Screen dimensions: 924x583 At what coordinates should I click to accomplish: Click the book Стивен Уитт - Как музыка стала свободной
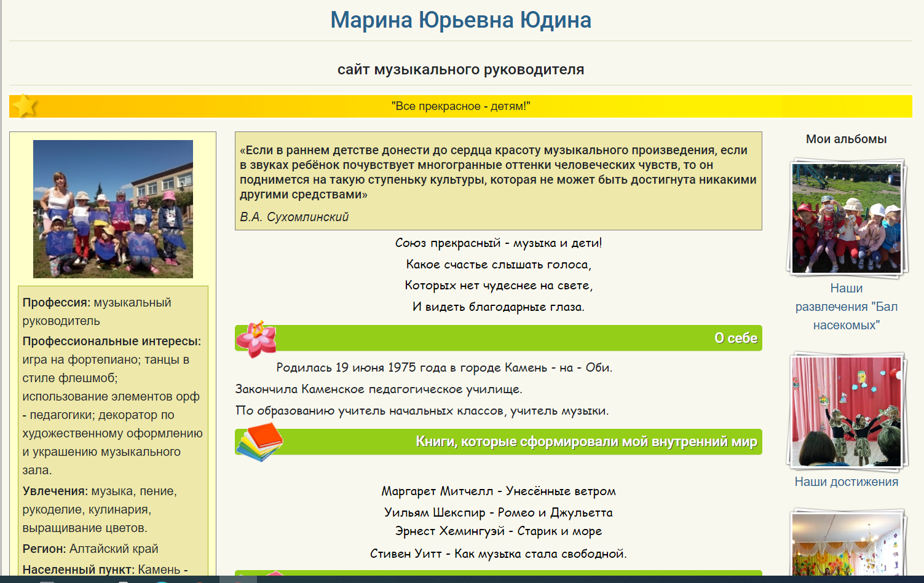click(x=499, y=554)
